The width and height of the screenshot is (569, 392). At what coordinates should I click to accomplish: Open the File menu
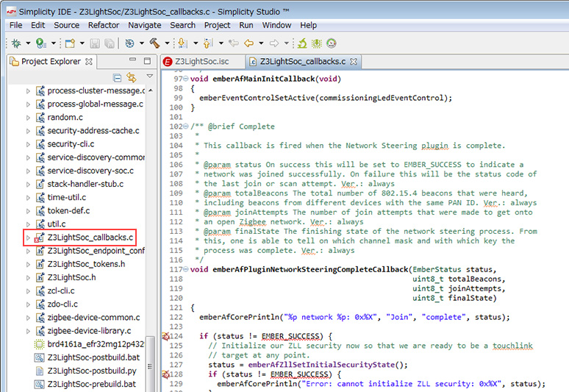click(15, 25)
